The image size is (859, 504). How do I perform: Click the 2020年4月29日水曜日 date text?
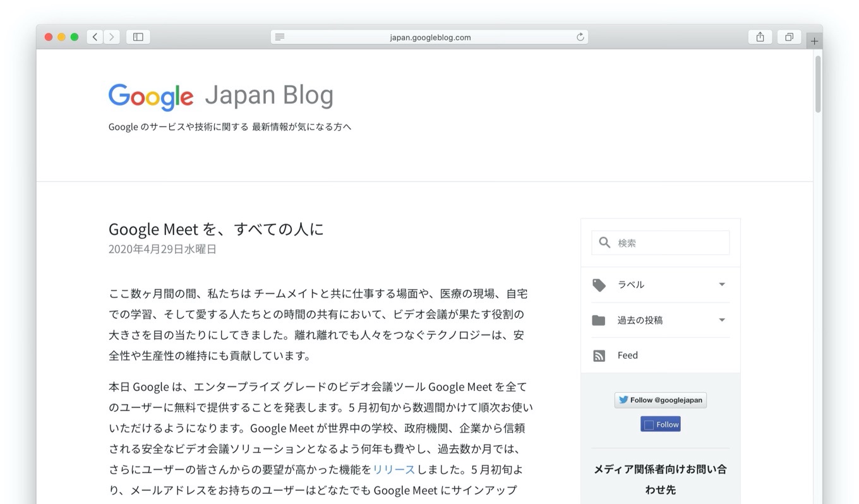pyautogui.click(x=162, y=249)
